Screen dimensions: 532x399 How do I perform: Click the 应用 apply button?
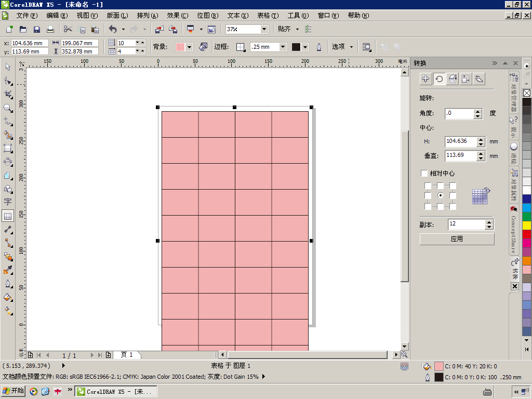click(457, 239)
